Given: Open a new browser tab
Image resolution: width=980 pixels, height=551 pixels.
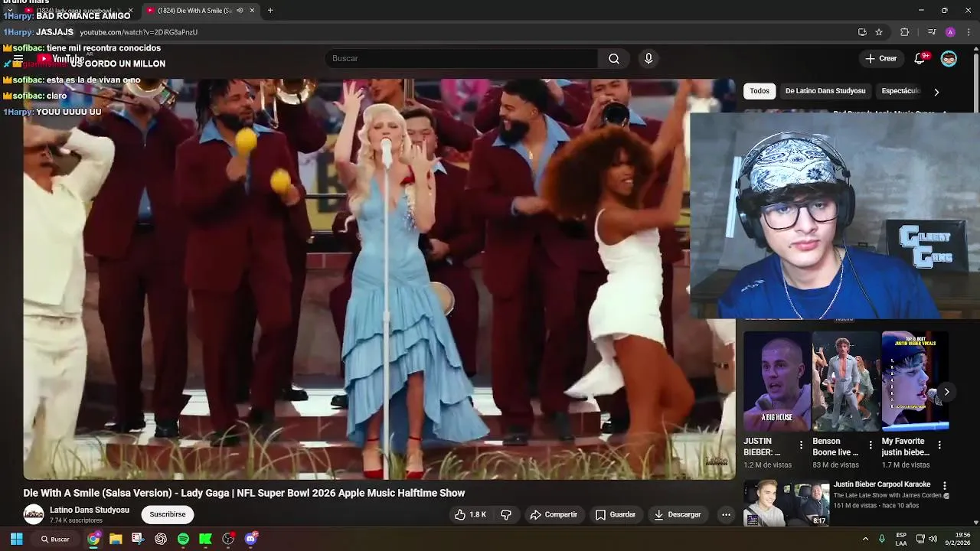Looking at the screenshot, I should point(270,11).
